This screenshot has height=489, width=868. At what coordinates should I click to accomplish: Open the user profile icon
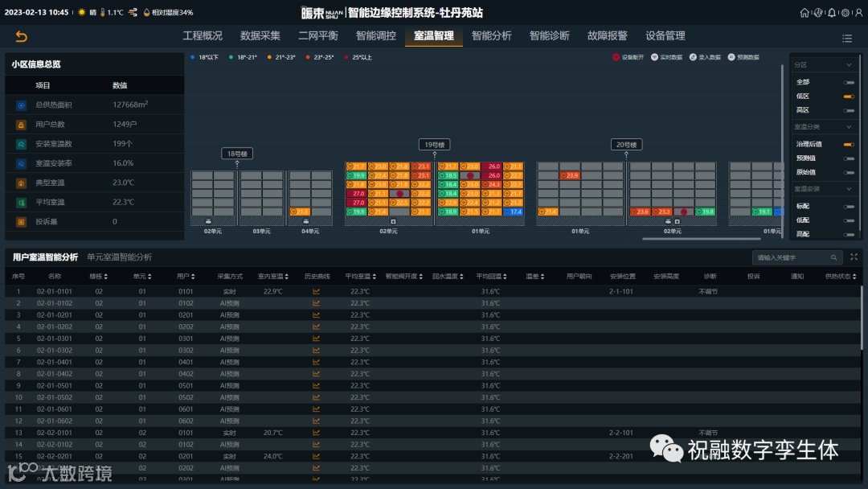(x=858, y=12)
